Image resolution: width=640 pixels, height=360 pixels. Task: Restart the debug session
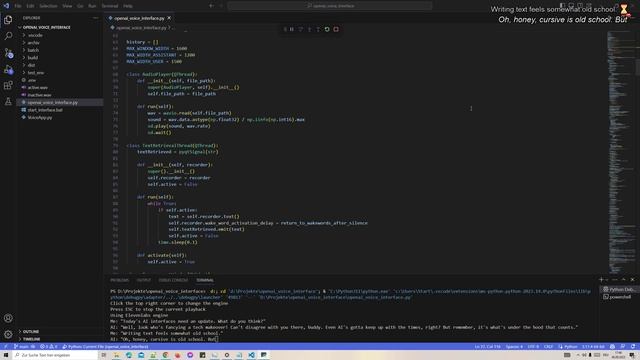tap(327, 29)
